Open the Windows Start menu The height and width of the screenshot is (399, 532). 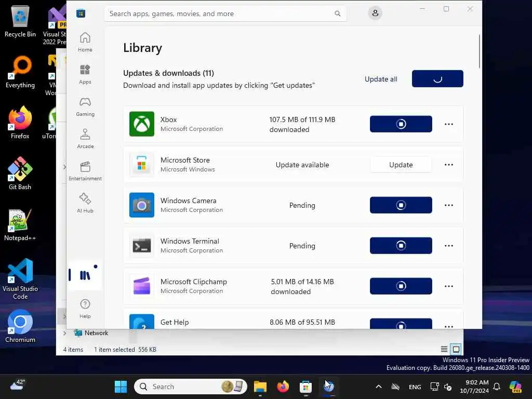(x=121, y=387)
